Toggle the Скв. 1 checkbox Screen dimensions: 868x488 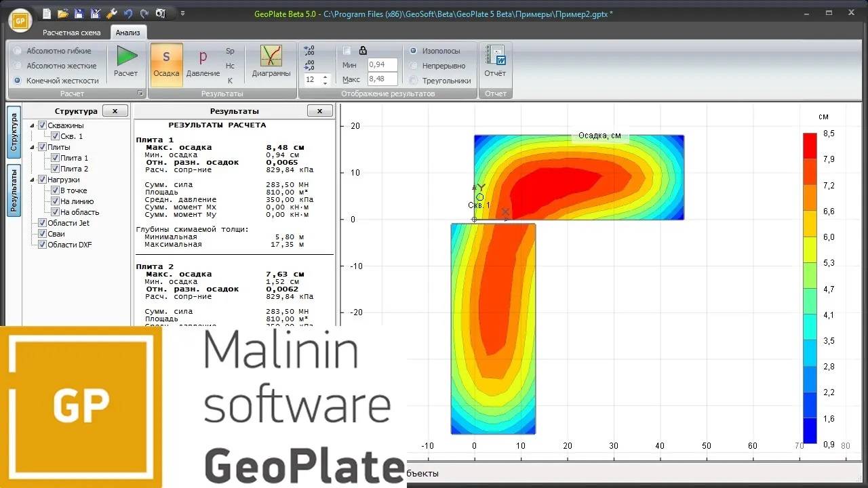pyautogui.click(x=56, y=136)
